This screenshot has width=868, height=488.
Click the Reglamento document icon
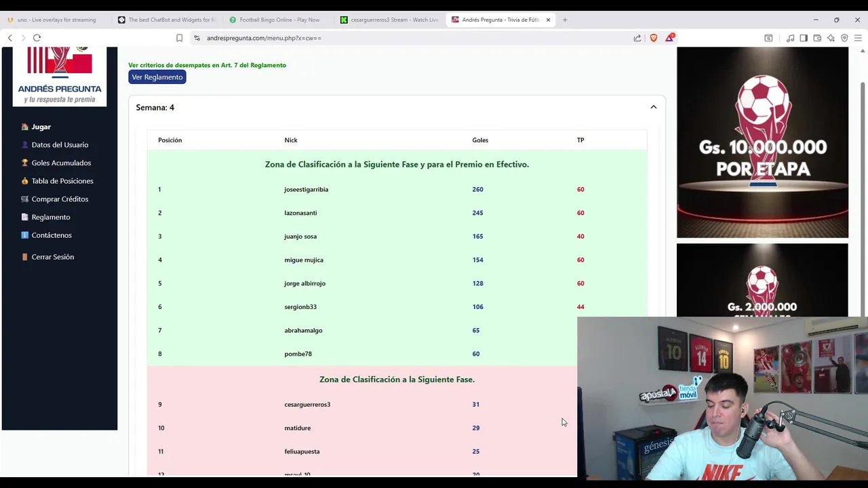(x=25, y=217)
